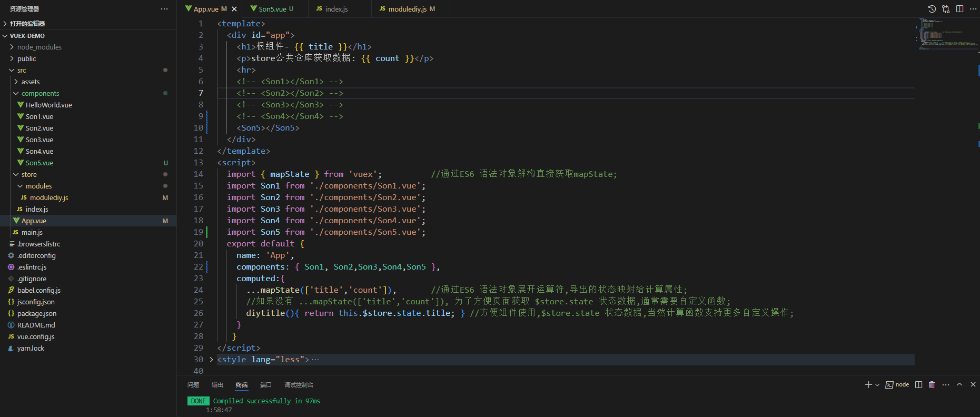Collapse the src folder
The image size is (980, 417).
88,70
